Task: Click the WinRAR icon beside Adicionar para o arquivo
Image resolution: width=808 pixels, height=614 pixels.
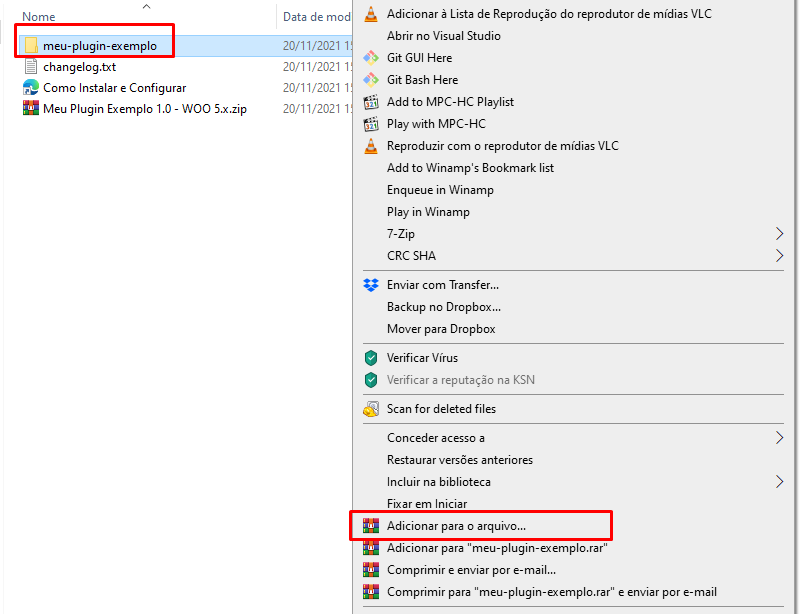Action: (371, 525)
